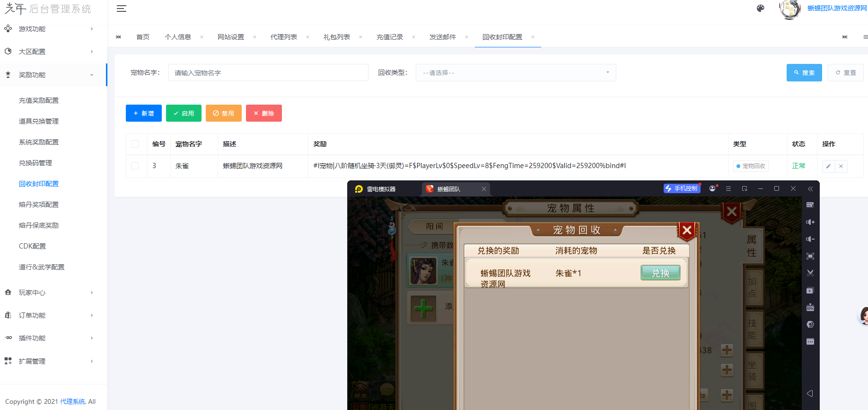Viewport: 868px width, 410px height.
Task: Check the select-all checkbox in table header
Action: [135, 144]
